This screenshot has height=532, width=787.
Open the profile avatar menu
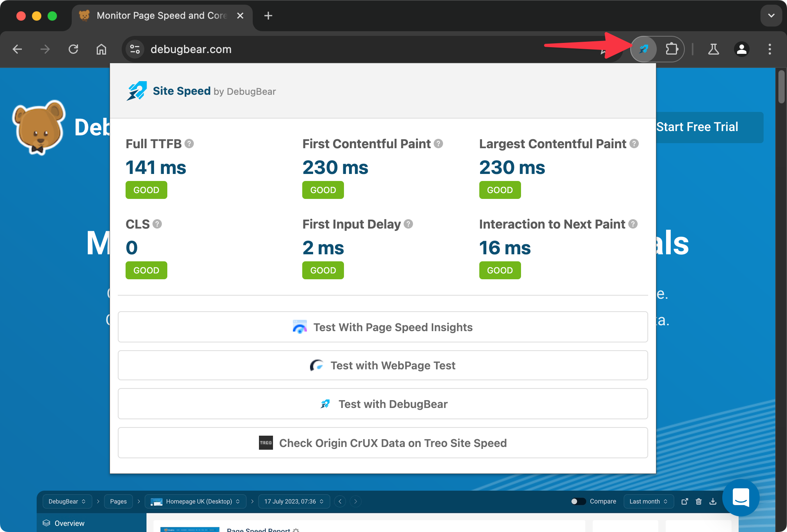point(741,49)
